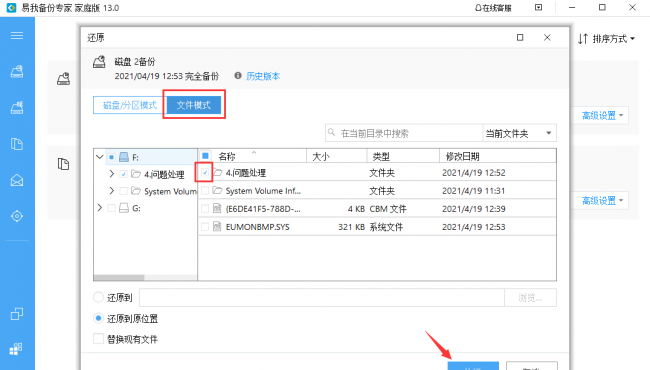This screenshot has height=370, width=650.
Task: Click search in current directory field
Action: coord(404,133)
